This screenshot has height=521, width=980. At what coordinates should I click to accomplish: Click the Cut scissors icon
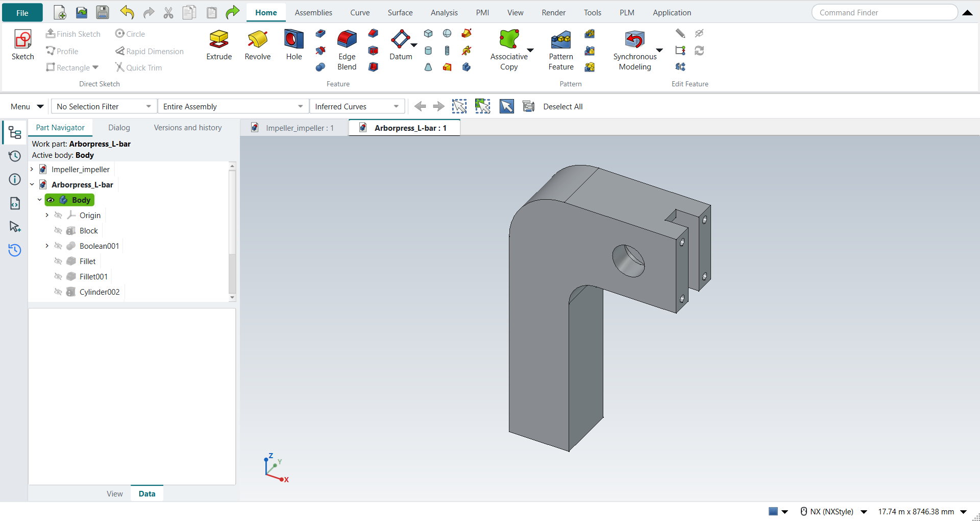point(168,13)
